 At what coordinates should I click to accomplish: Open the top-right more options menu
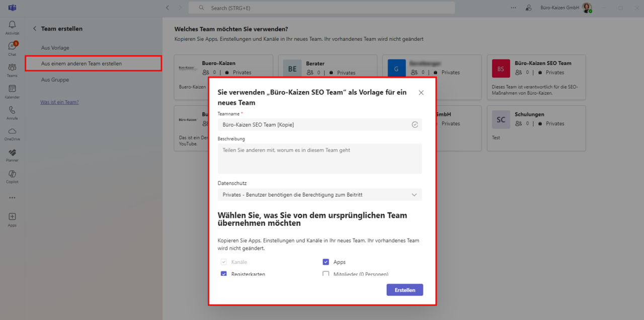tap(513, 8)
